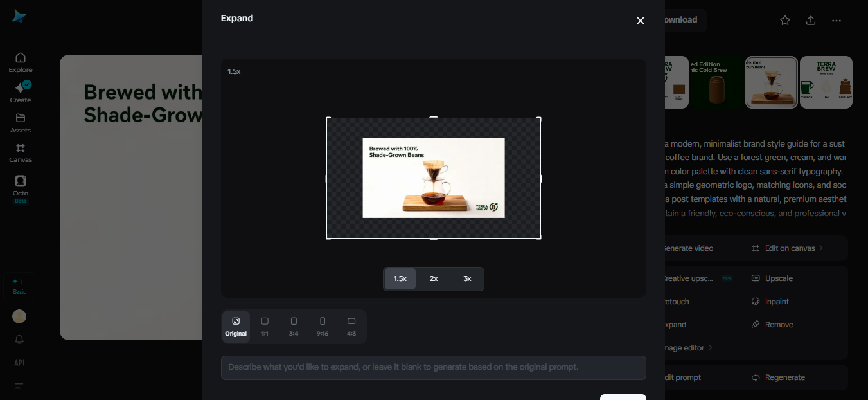This screenshot has height=400, width=868.
Task: Expand the sidebar menu icon at bottom
Action: pos(19,386)
